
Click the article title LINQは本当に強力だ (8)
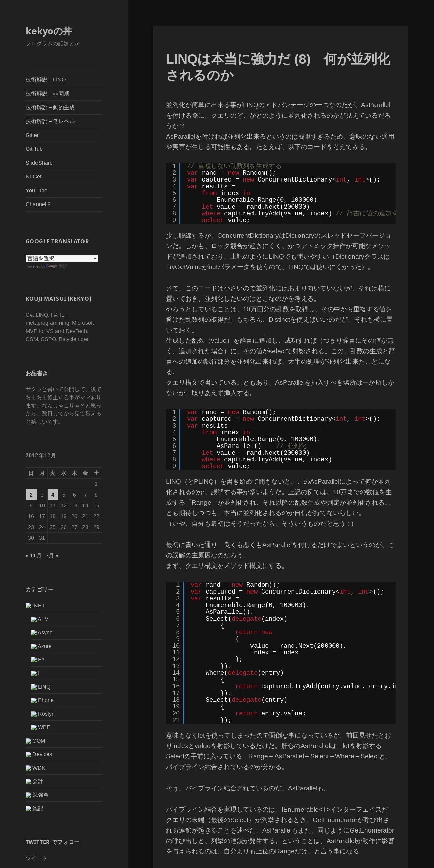(279, 67)
